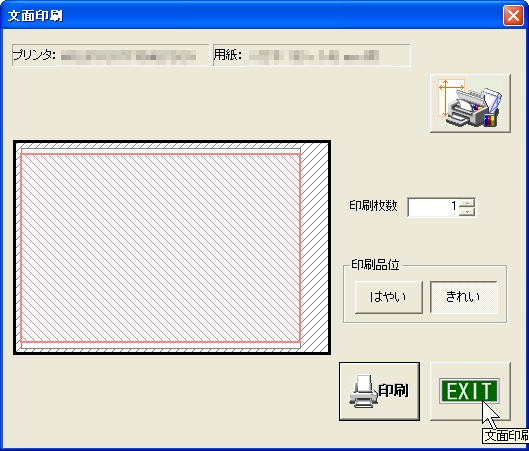This screenshot has height=451, width=529.
Task: Click the 印刷品位 group label
Action: [x=375, y=265]
